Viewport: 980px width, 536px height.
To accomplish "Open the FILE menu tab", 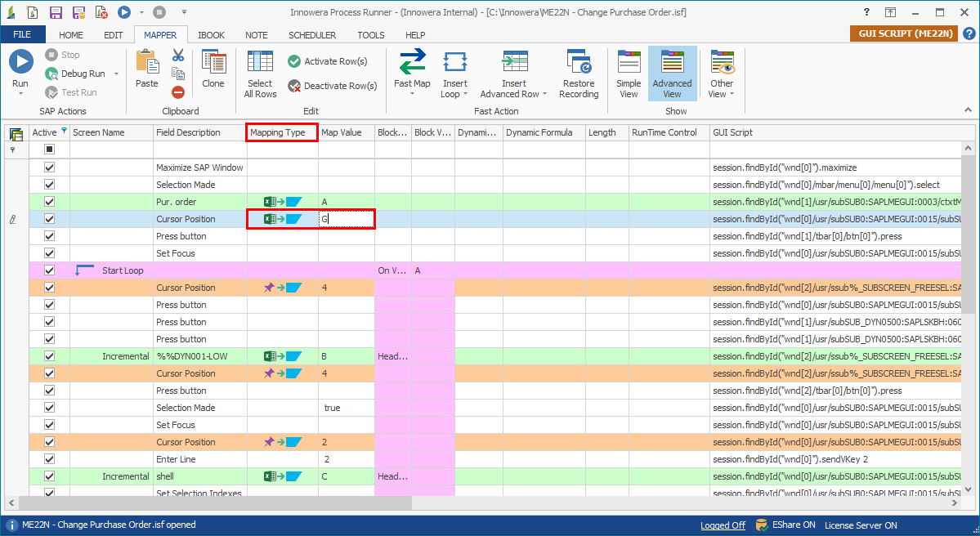I will (23, 34).
